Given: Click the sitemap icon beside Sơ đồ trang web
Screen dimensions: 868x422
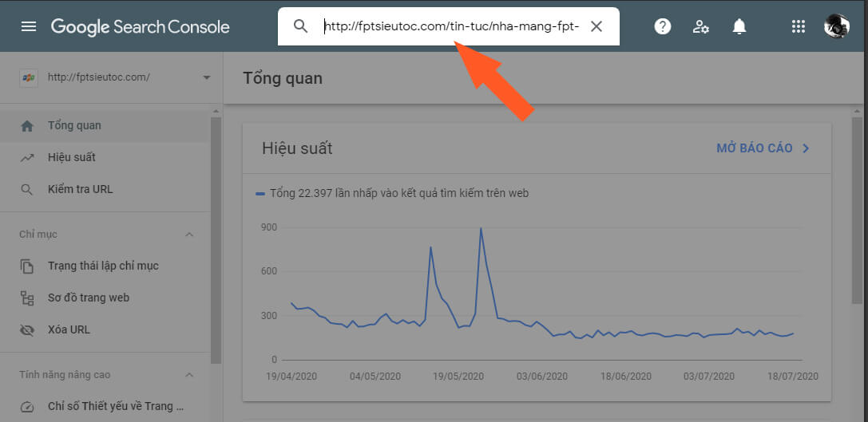Looking at the screenshot, I should point(26,298).
